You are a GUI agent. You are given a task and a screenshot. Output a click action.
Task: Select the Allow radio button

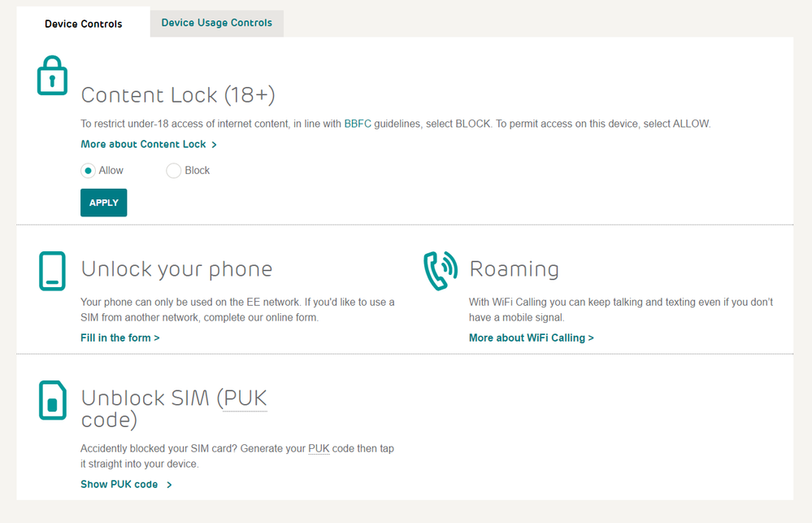coord(88,171)
